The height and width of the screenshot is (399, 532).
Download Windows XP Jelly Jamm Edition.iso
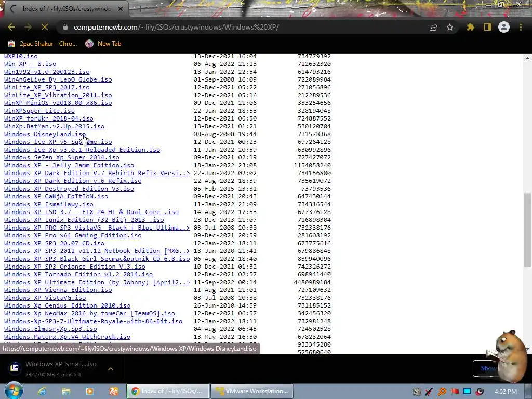pos(69,165)
